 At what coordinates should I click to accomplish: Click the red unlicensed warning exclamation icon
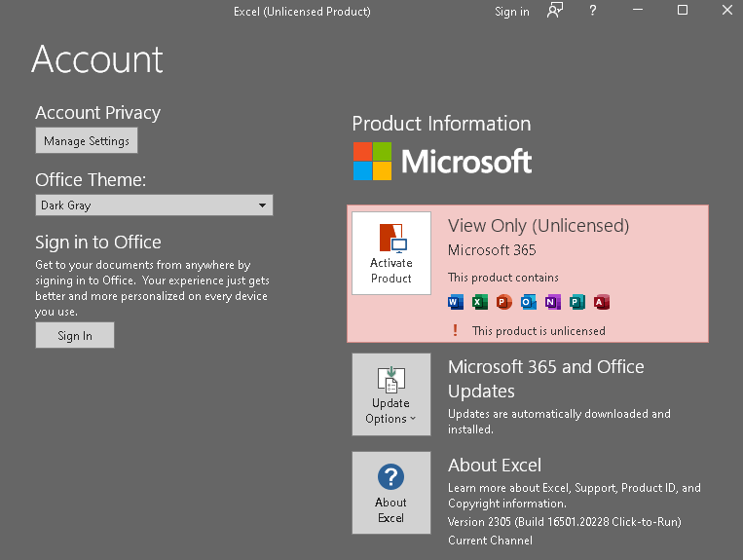point(456,330)
